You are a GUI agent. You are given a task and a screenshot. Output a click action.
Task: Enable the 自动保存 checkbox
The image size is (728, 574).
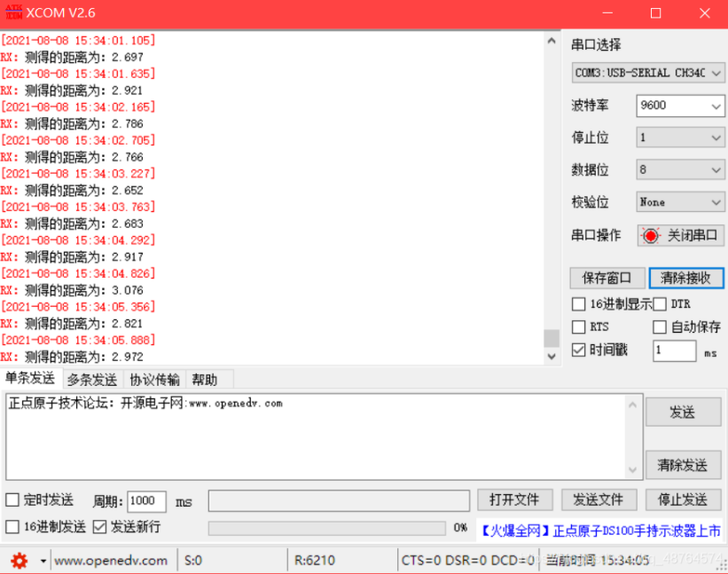pos(660,327)
